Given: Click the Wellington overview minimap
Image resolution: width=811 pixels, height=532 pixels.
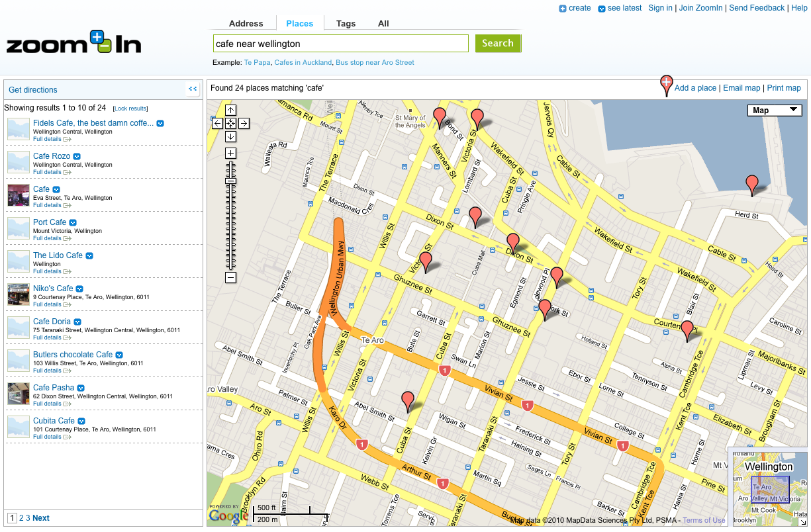Looking at the screenshot, I should point(769,488).
